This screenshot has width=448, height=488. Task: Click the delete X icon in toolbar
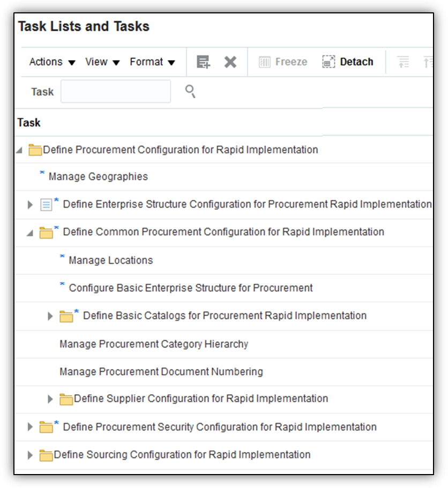[230, 62]
